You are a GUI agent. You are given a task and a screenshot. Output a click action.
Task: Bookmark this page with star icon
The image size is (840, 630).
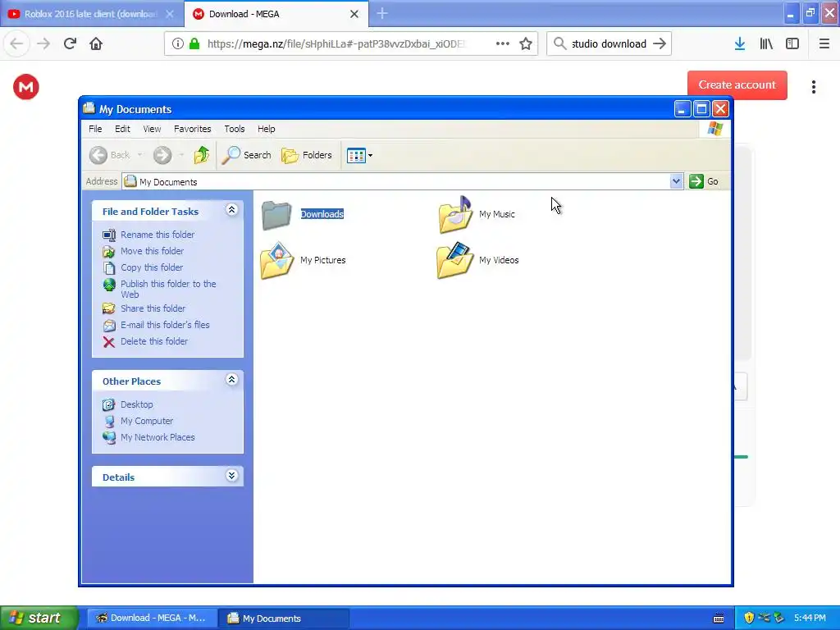coord(526,43)
